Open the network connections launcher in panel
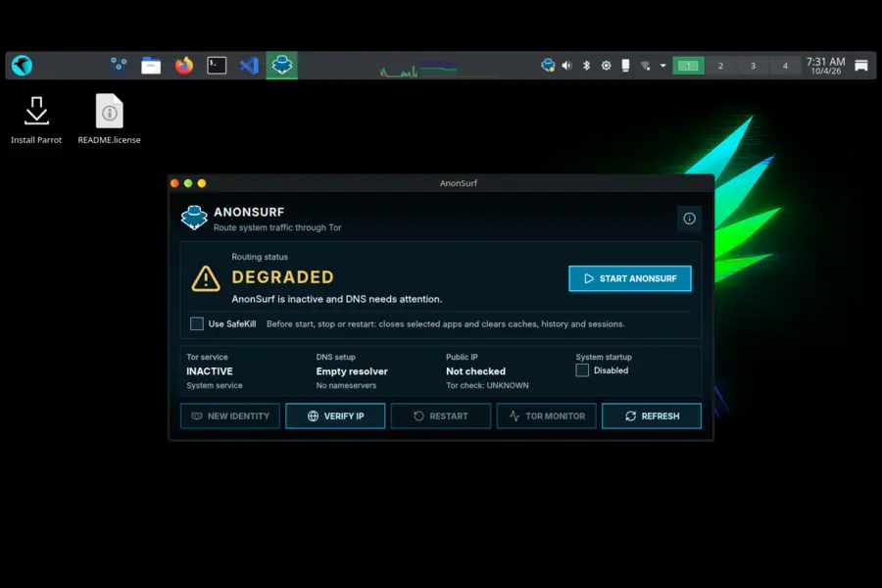The image size is (882, 588). [x=119, y=66]
